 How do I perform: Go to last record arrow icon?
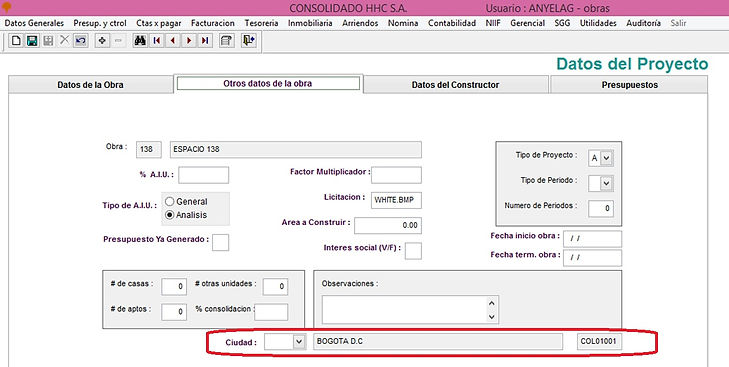click(205, 40)
